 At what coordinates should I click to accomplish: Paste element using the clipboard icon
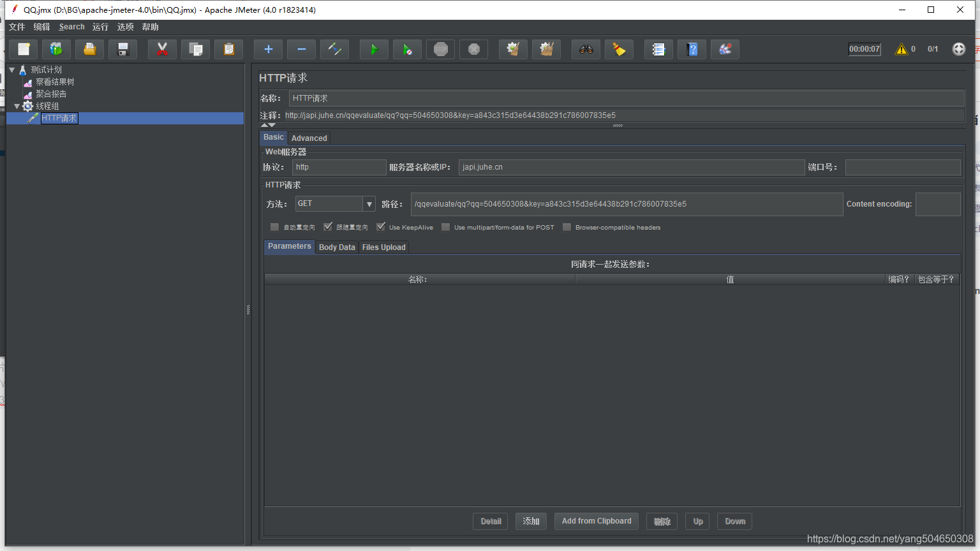click(x=229, y=49)
